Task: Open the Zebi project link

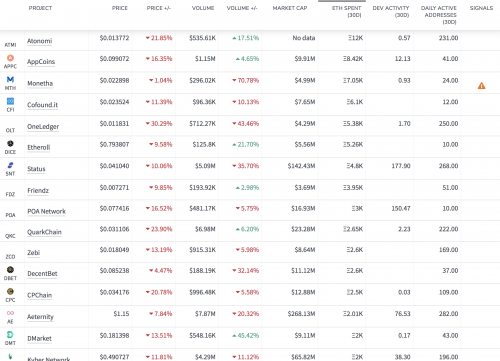Action: [x=33, y=253]
